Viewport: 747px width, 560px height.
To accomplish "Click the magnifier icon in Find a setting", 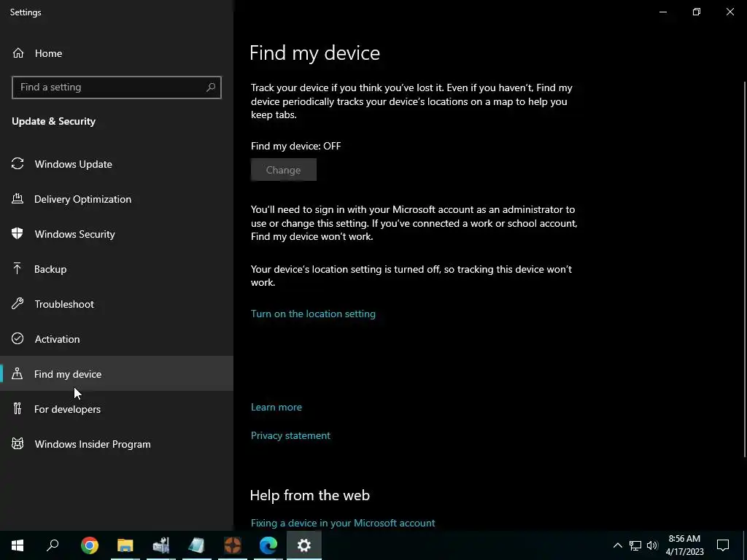I will point(211,87).
